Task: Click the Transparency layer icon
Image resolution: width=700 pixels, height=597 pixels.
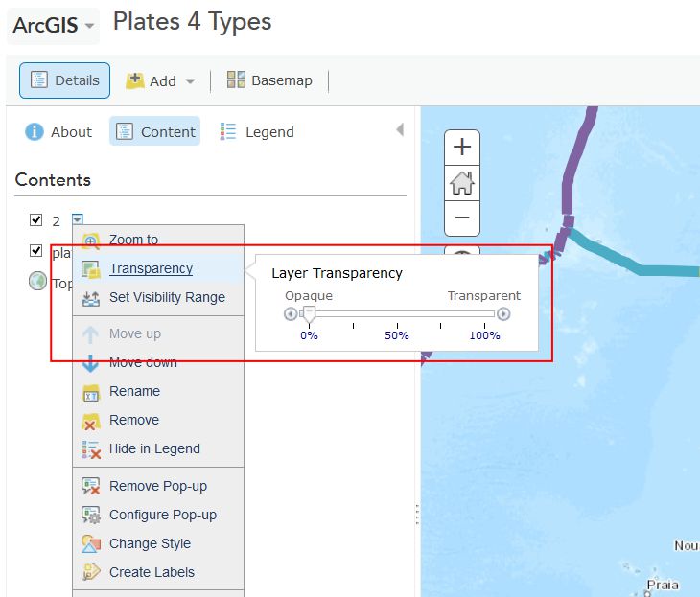Action: pos(91,269)
